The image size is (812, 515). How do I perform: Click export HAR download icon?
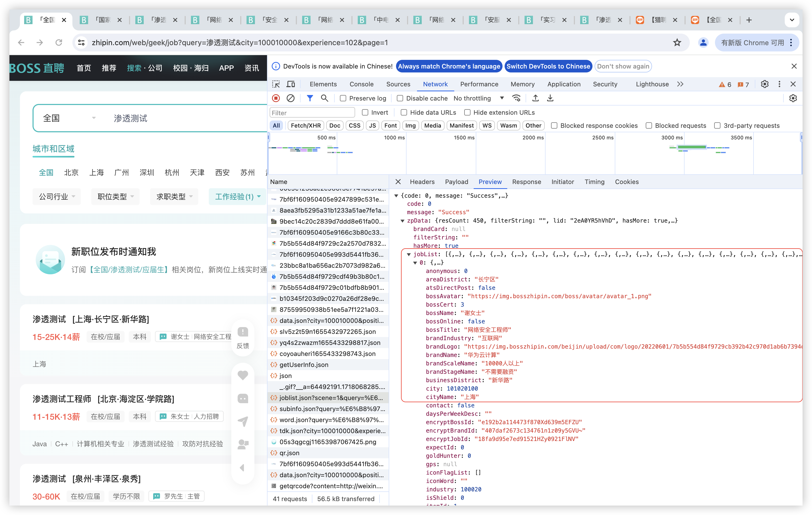coord(550,98)
